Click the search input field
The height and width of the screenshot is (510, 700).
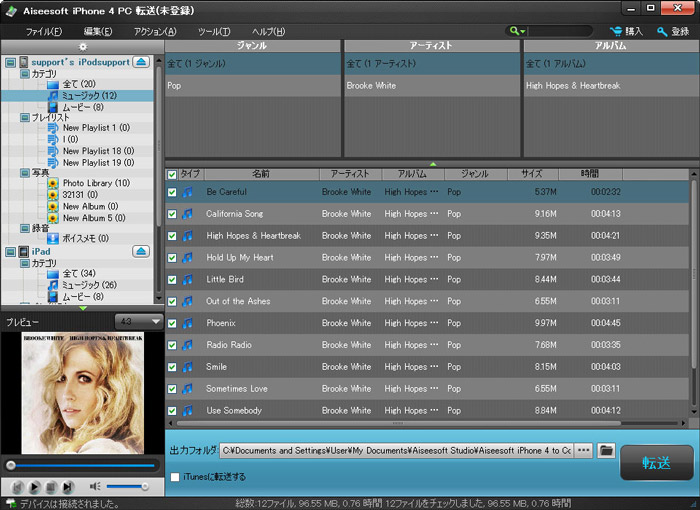point(560,31)
